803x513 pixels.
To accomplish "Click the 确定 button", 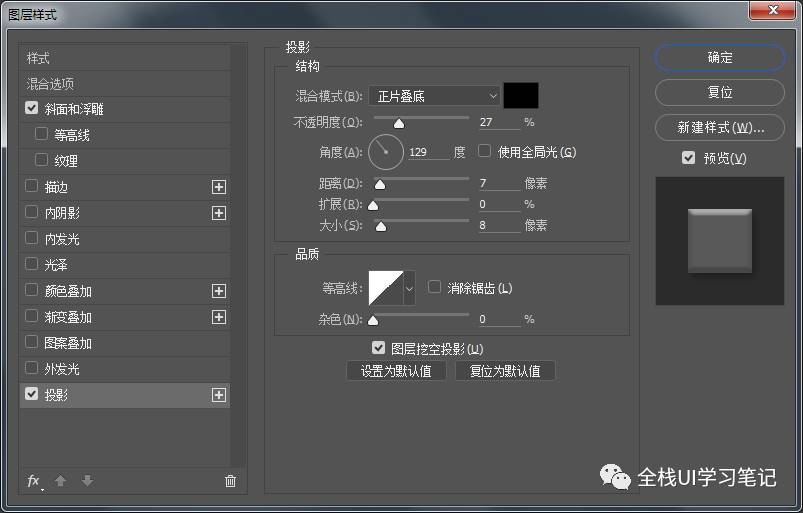I will click(x=720, y=57).
